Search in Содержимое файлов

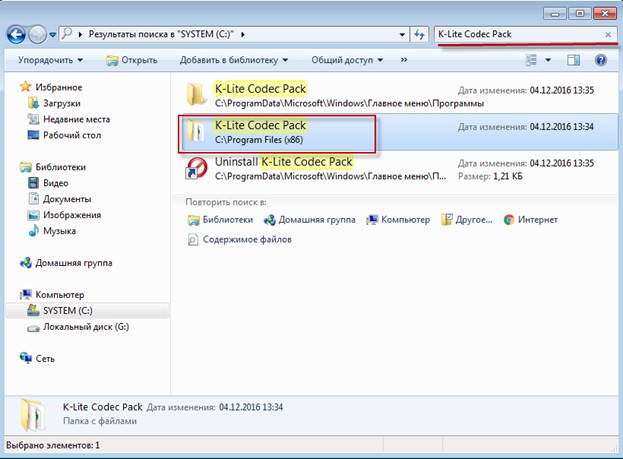click(x=239, y=240)
